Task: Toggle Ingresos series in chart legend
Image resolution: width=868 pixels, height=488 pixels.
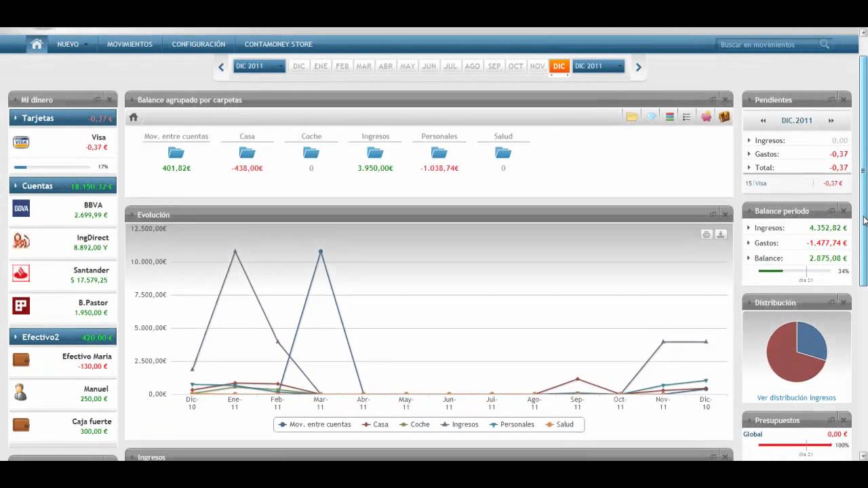Action: pos(459,424)
